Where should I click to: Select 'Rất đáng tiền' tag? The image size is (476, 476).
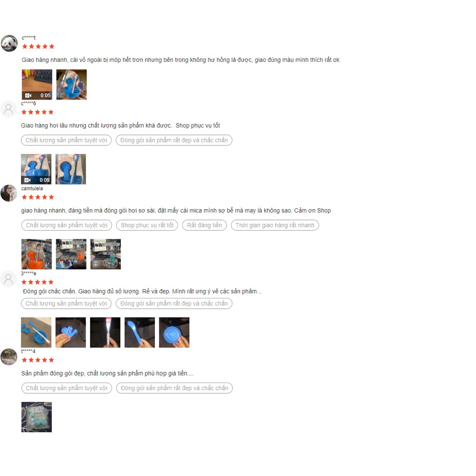point(205,225)
